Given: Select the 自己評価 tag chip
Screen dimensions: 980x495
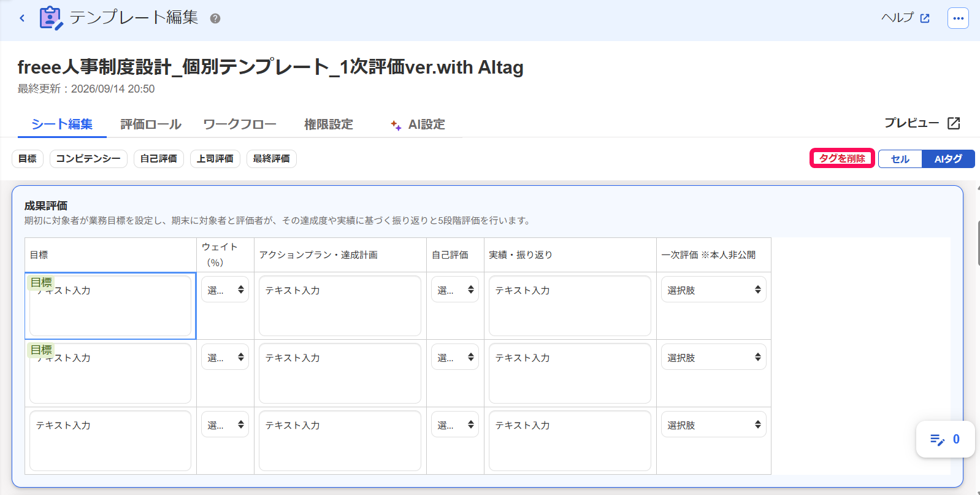Looking at the screenshot, I should pyautogui.click(x=159, y=159).
